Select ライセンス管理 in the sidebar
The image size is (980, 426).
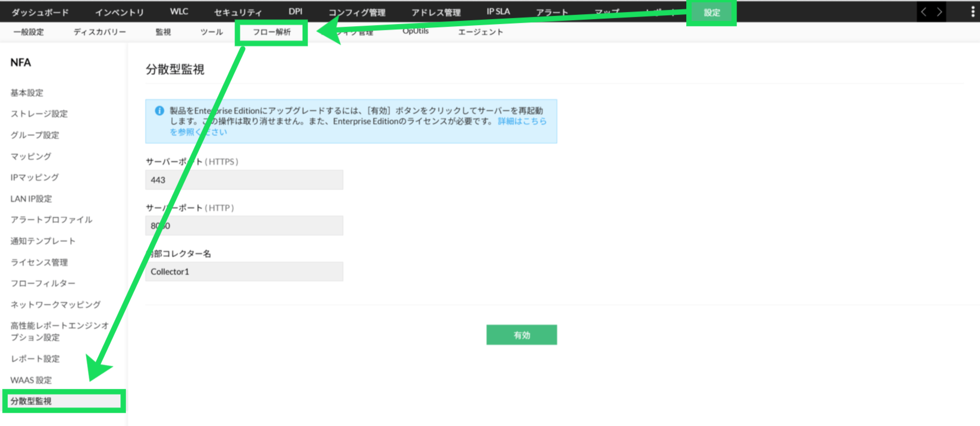(x=39, y=262)
